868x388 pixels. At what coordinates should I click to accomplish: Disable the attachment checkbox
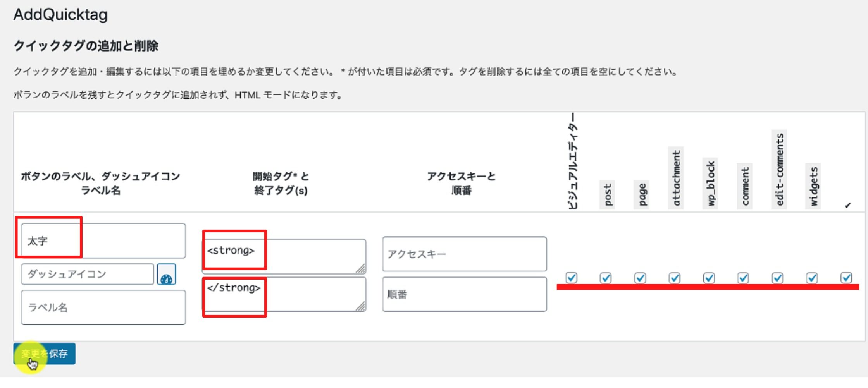coord(675,278)
